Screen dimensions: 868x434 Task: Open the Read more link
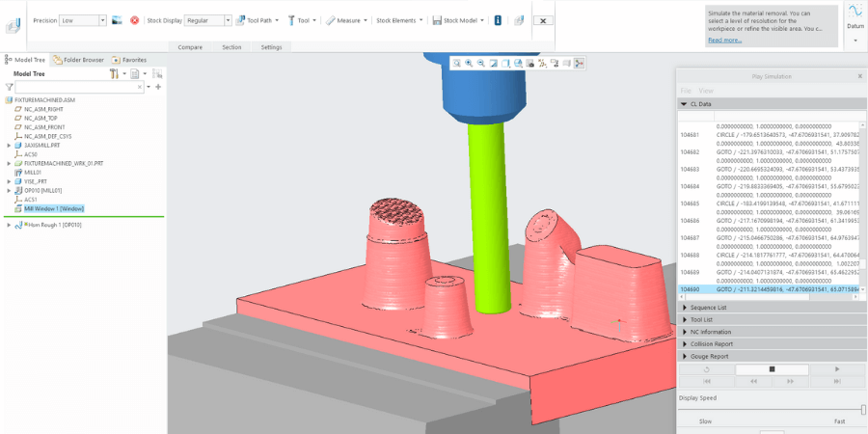pyautogui.click(x=724, y=40)
